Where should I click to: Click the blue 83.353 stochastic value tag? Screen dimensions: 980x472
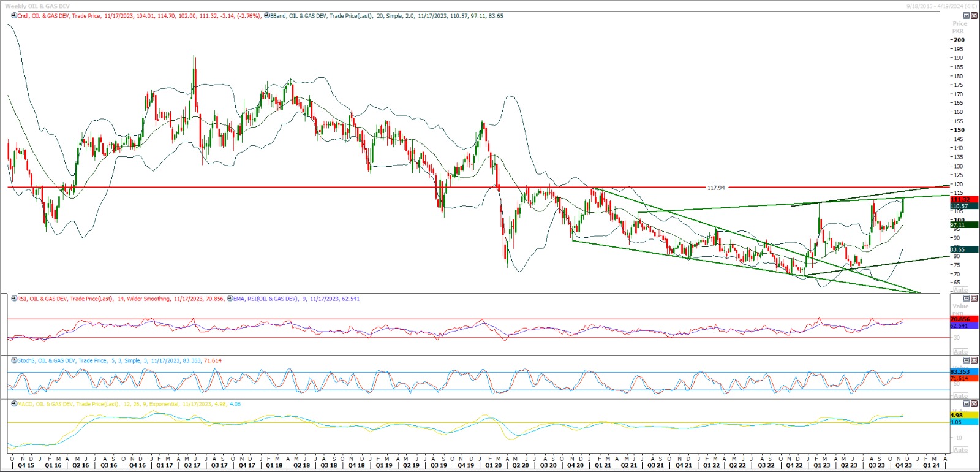pyautogui.click(x=964, y=372)
